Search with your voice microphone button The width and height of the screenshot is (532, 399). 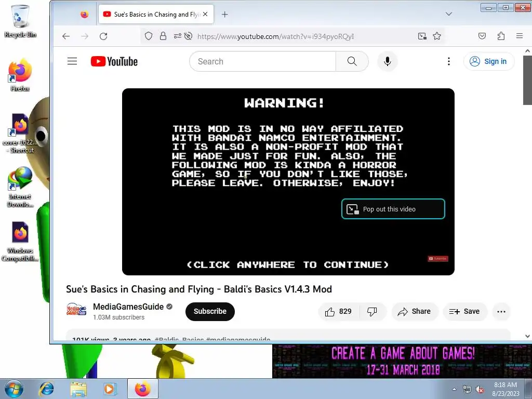pos(388,61)
